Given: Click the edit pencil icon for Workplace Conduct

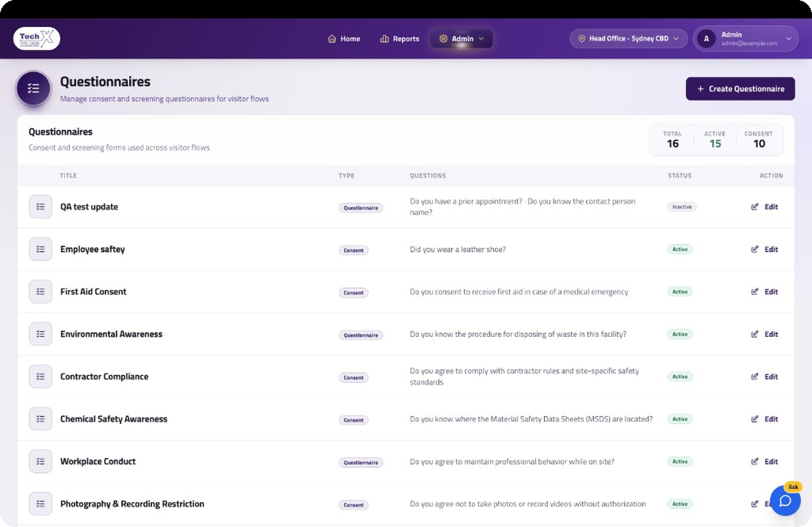Looking at the screenshot, I should tap(755, 461).
